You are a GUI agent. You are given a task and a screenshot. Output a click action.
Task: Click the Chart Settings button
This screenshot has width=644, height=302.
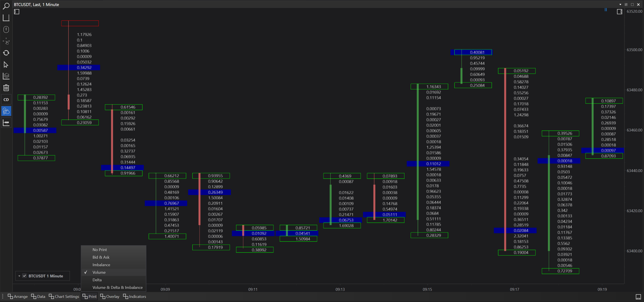[64, 296]
